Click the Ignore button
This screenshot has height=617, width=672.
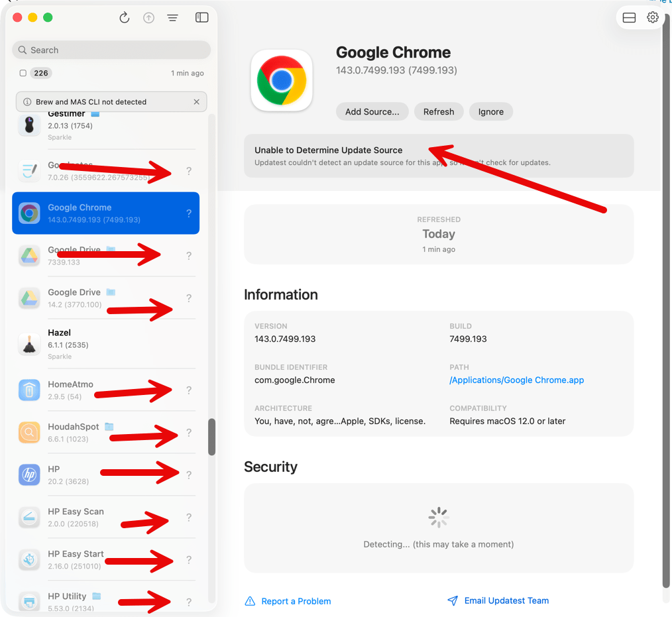click(x=490, y=112)
